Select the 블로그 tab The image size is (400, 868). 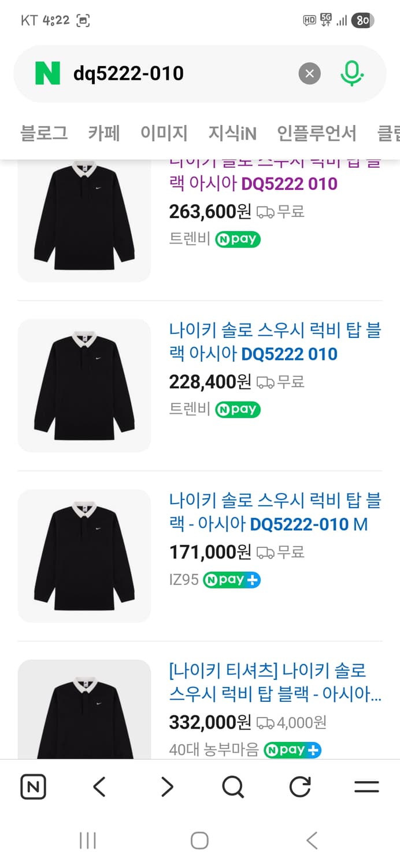[45, 133]
